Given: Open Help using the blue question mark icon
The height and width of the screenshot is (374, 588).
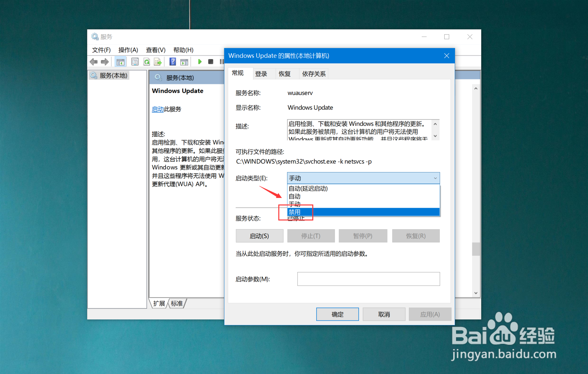Looking at the screenshot, I should click(x=172, y=61).
